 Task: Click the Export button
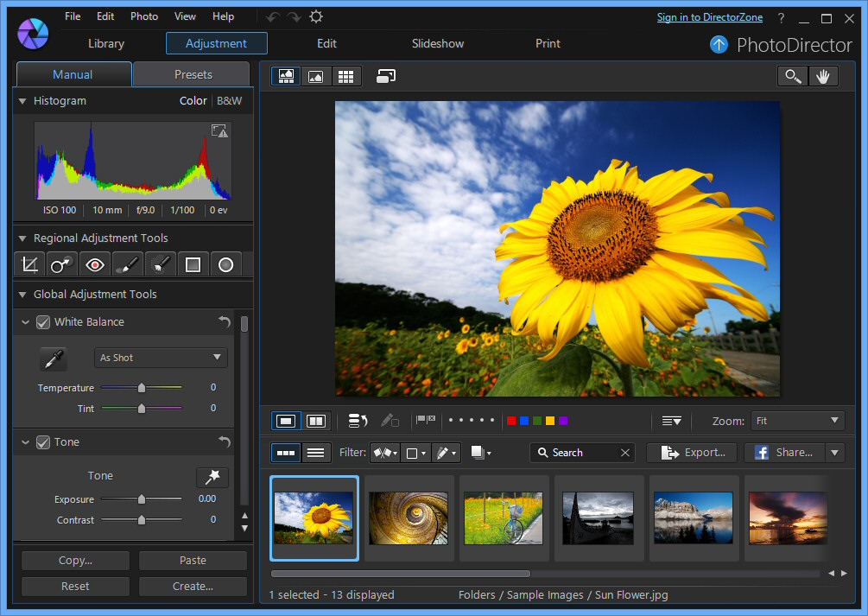(691, 452)
